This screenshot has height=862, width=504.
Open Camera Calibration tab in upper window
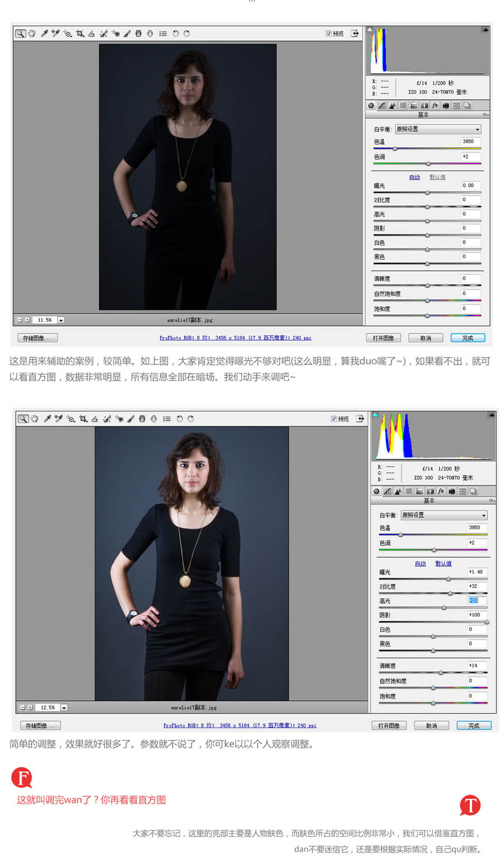[446, 105]
